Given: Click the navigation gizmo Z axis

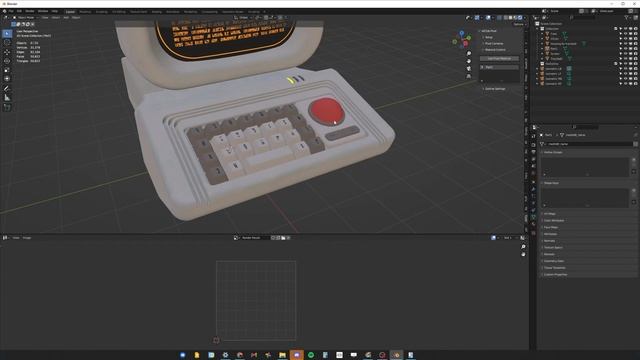Looking at the screenshot, I should pyautogui.click(x=462, y=33).
